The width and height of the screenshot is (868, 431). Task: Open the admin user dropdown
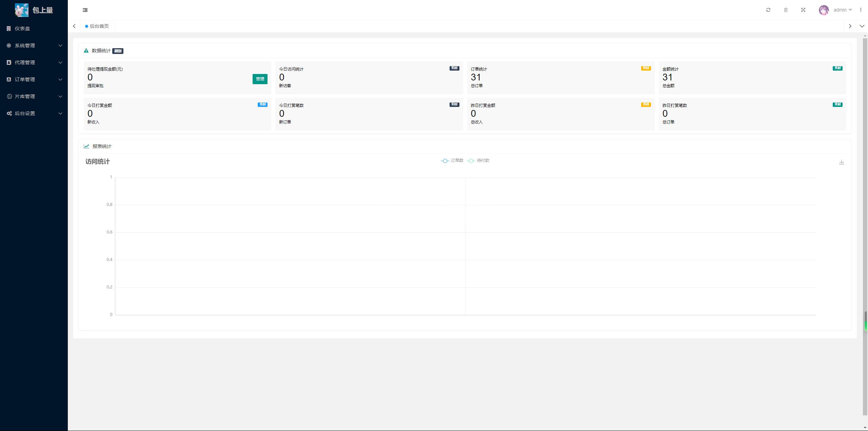[843, 10]
